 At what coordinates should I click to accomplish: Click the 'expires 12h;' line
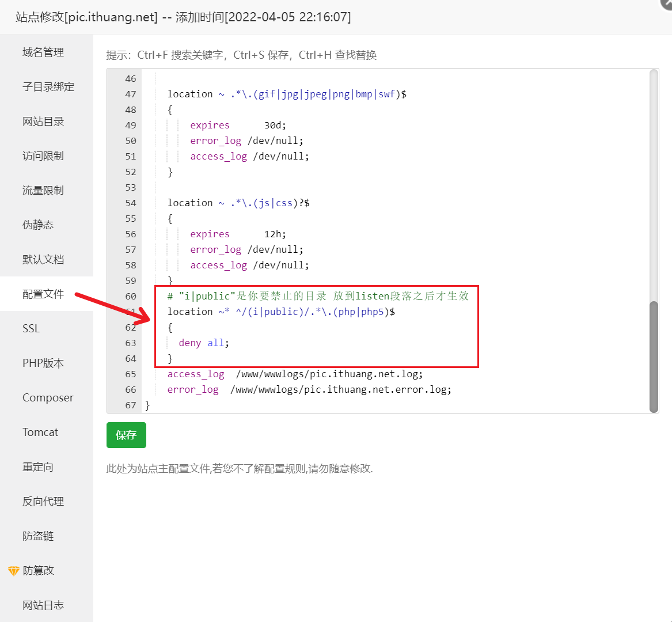(238, 234)
